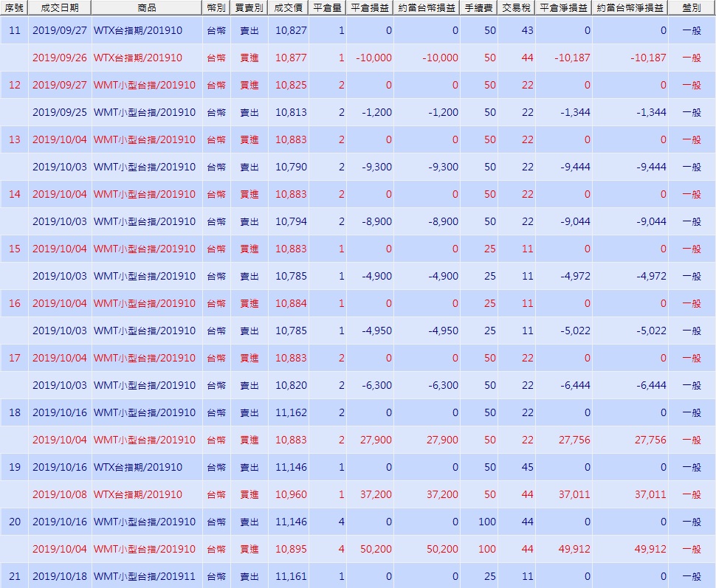Click the 手續費 column header
The width and height of the screenshot is (716, 588).
(478, 8)
